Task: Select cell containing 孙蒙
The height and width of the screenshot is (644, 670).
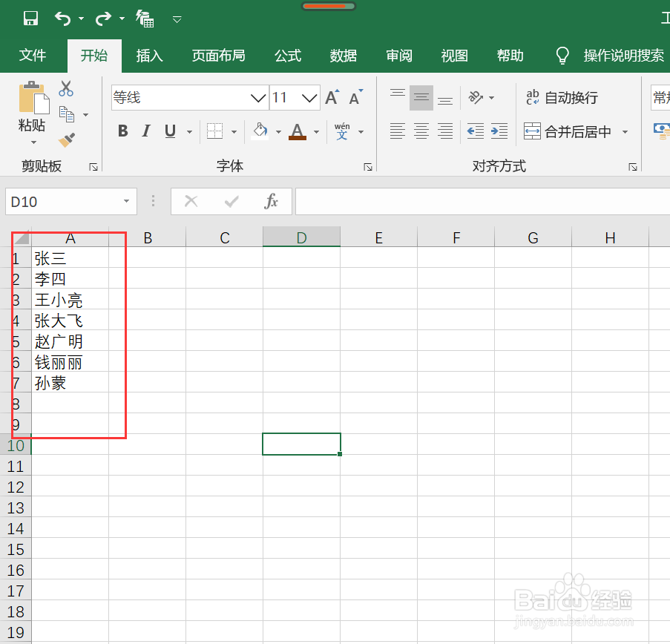Action: [70, 384]
